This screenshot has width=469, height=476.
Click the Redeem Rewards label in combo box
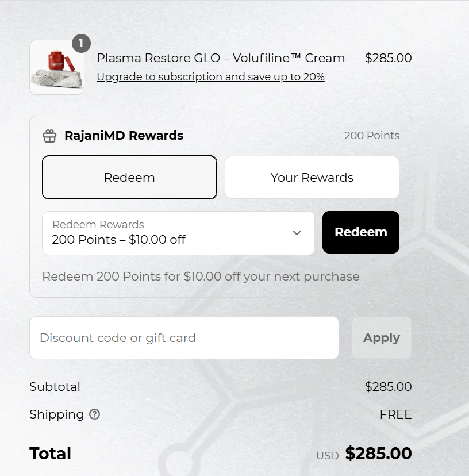98,225
